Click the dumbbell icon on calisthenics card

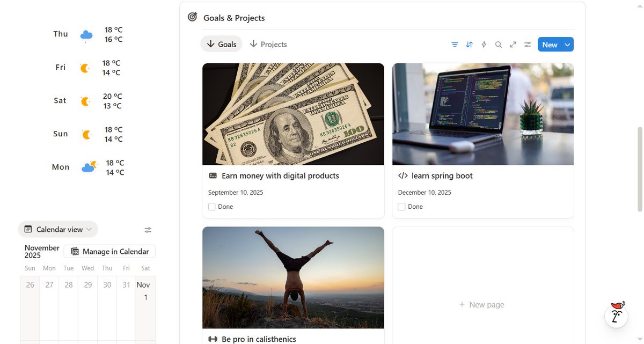pos(213,339)
